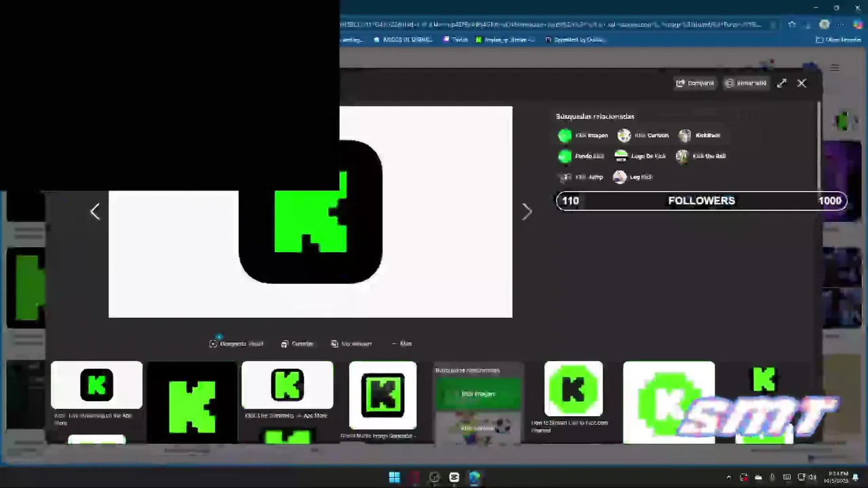
Task: Open the hamburger menu on the search page
Action: coord(835,68)
